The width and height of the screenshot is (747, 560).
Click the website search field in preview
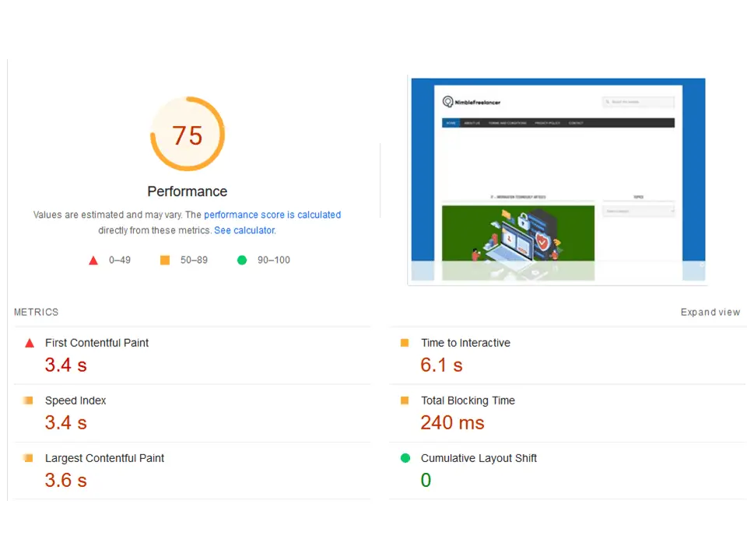tap(640, 102)
